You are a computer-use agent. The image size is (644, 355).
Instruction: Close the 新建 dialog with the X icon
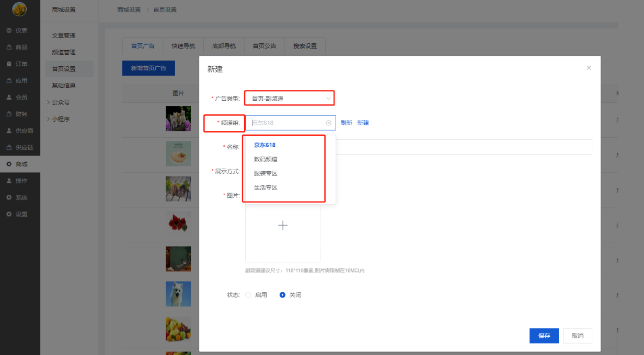(589, 68)
